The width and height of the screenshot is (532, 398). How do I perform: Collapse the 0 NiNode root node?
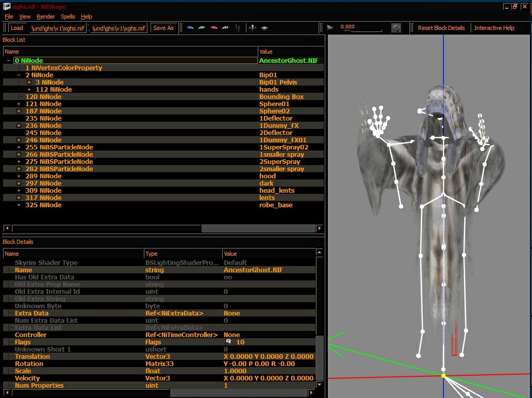coord(8,60)
